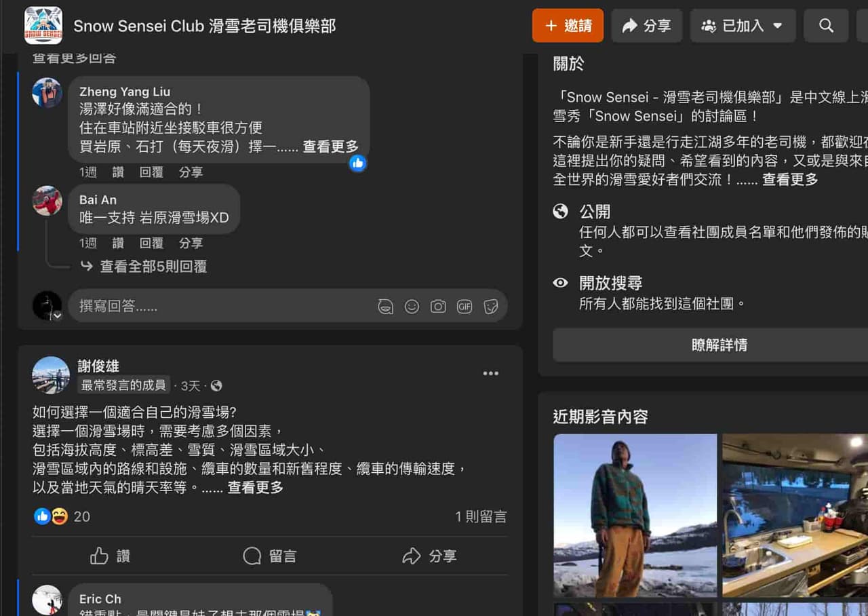Click the search magnifier icon in header
868x616 pixels.
tap(826, 26)
